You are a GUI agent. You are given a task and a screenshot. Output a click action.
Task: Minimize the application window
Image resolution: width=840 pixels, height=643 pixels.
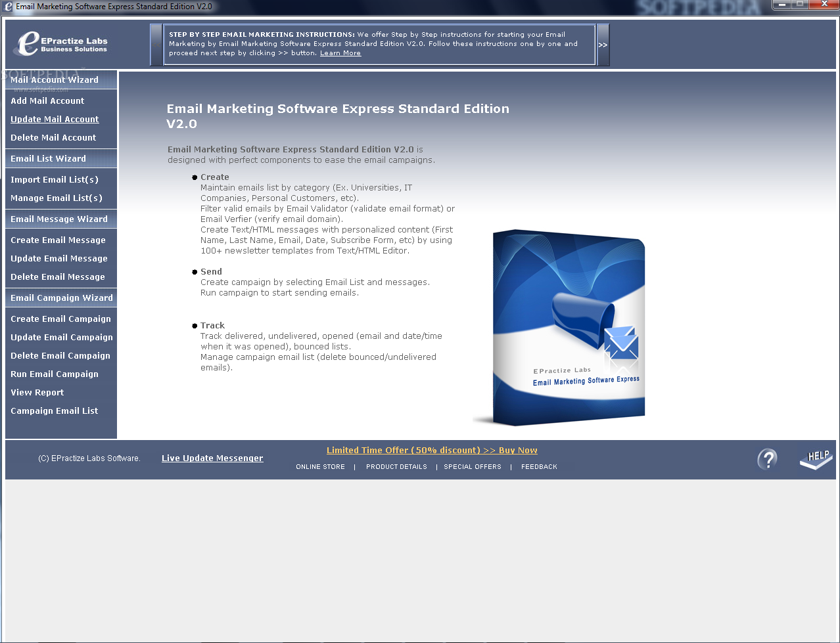click(x=781, y=5)
